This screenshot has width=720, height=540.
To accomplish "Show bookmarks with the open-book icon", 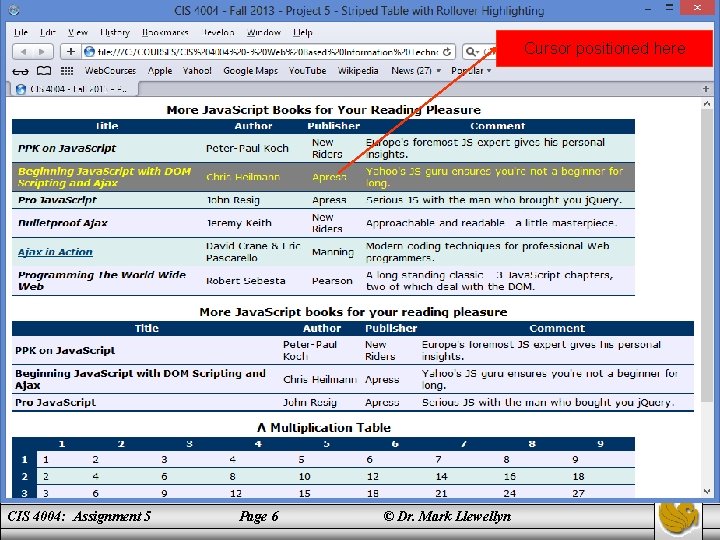I will tap(44, 71).
